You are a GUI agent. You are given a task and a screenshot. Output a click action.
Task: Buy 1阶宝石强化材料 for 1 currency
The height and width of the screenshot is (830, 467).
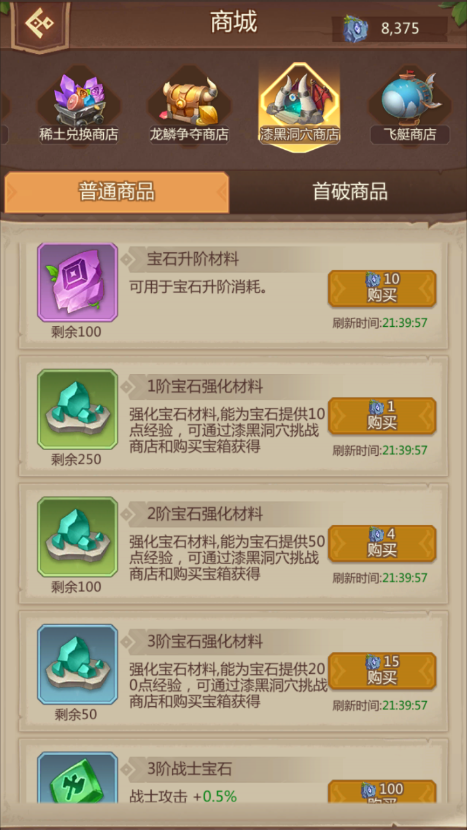coord(382,416)
